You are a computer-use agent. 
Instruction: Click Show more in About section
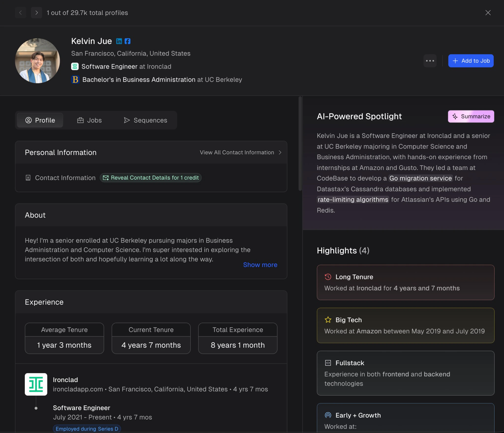(260, 265)
